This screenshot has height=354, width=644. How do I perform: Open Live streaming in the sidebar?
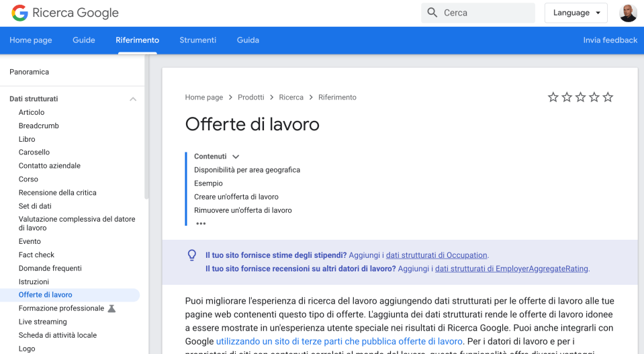coord(43,322)
